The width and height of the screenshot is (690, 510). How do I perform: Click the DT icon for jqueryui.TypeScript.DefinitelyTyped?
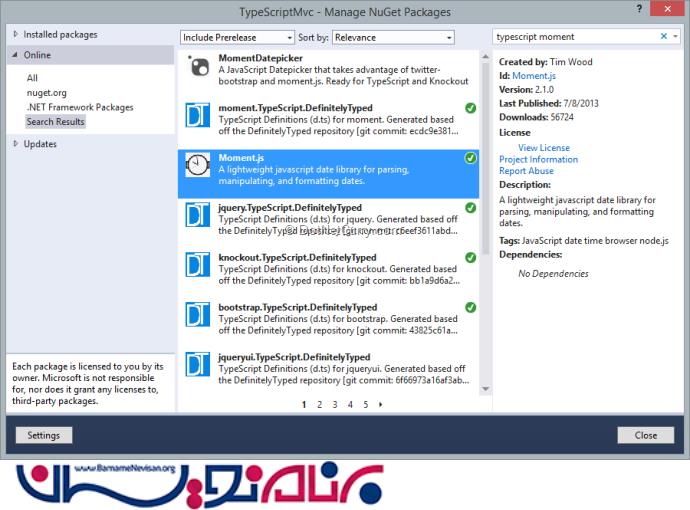(x=198, y=364)
